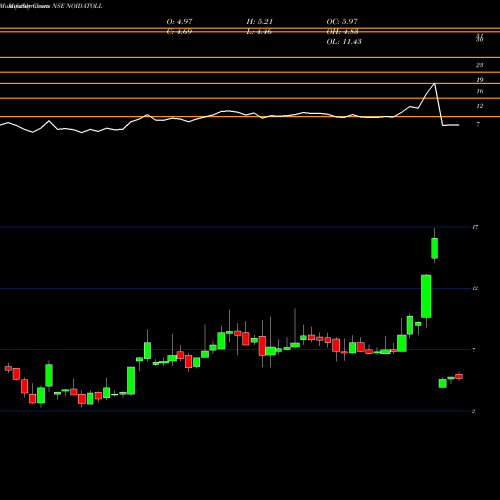Select the 'O: 4.97' open value
Image resolution: width=500 pixels, height=500 pixels.
coord(179,22)
